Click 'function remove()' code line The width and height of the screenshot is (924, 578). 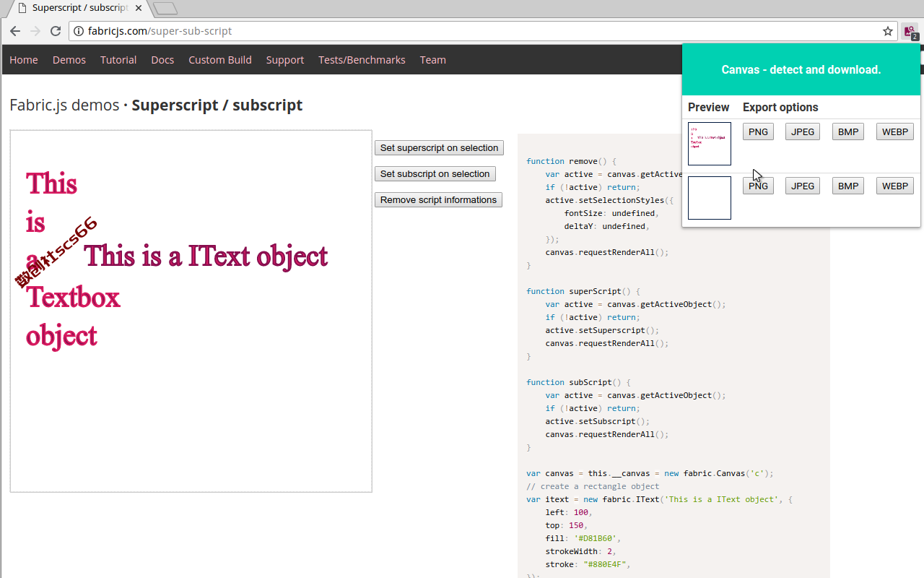pos(572,161)
